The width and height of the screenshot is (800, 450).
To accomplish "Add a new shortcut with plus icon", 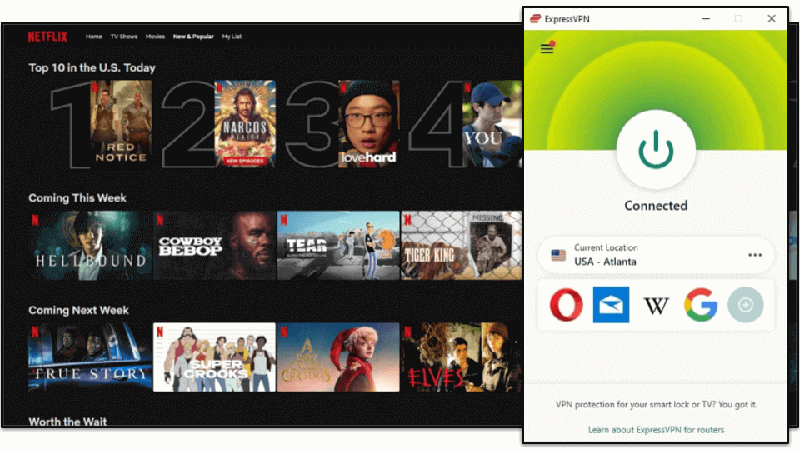I will 745,305.
